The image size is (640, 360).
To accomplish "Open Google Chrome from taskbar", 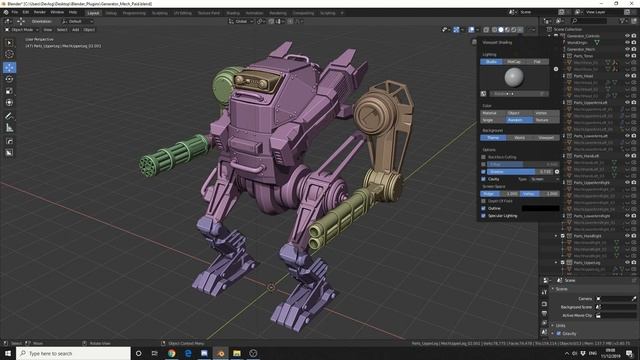I will tap(171, 353).
